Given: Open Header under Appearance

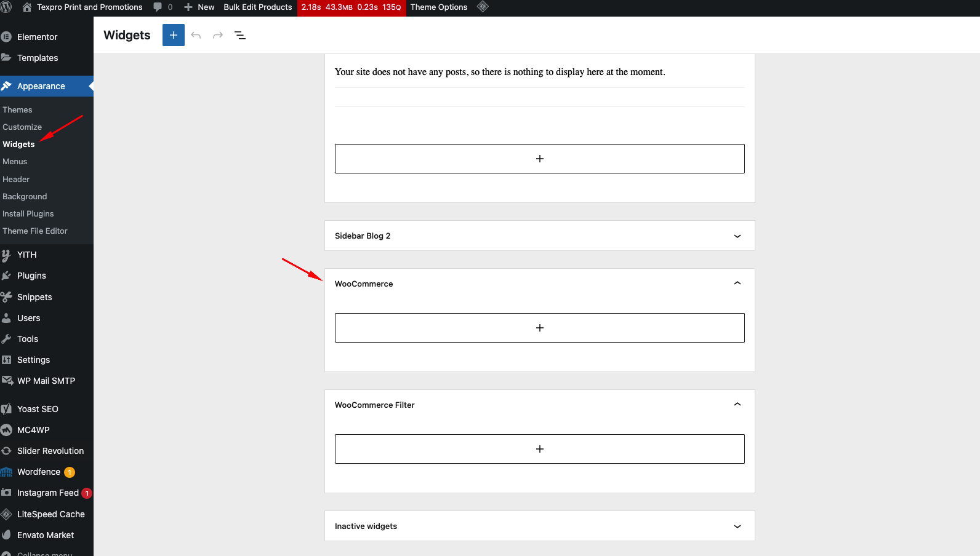Looking at the screenshot, I should coord(16,179).
